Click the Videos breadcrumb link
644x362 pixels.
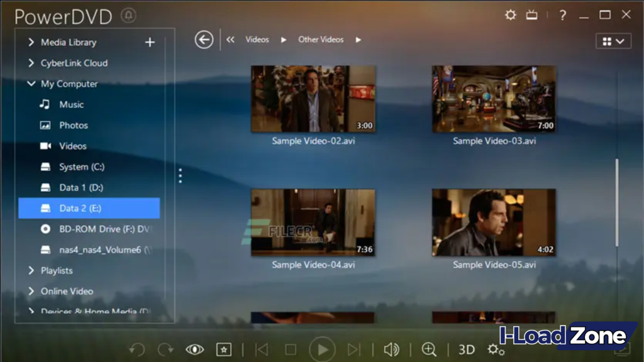tap(257, 40)
